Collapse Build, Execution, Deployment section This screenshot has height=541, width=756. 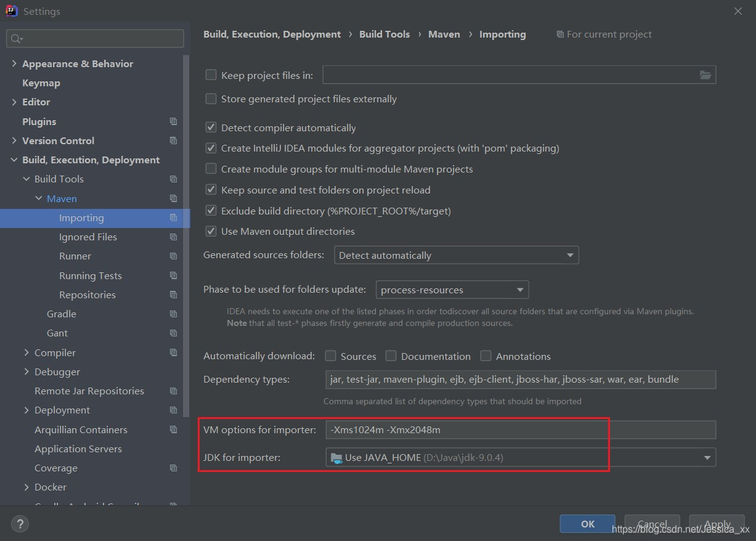pyautogui.click(x=14, y=160)
